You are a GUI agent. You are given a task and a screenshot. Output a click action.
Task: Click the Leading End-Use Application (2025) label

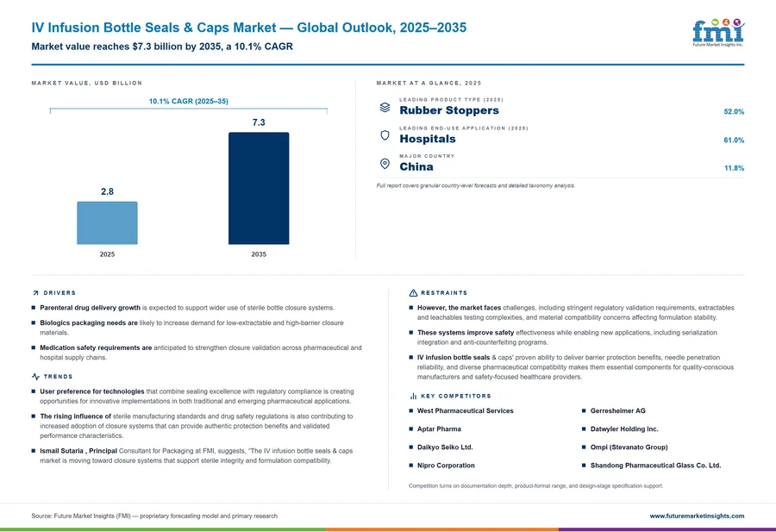pyautogui.click(x=464, y=128)
